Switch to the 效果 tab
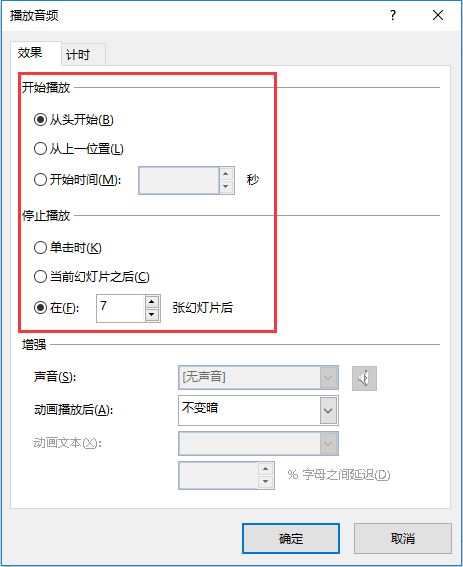Screen dimensions: 463x567 (31, 53)
